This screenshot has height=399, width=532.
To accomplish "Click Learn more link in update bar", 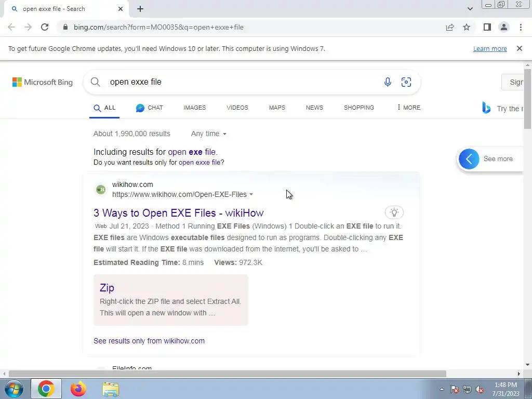I will tap(490, 48).
